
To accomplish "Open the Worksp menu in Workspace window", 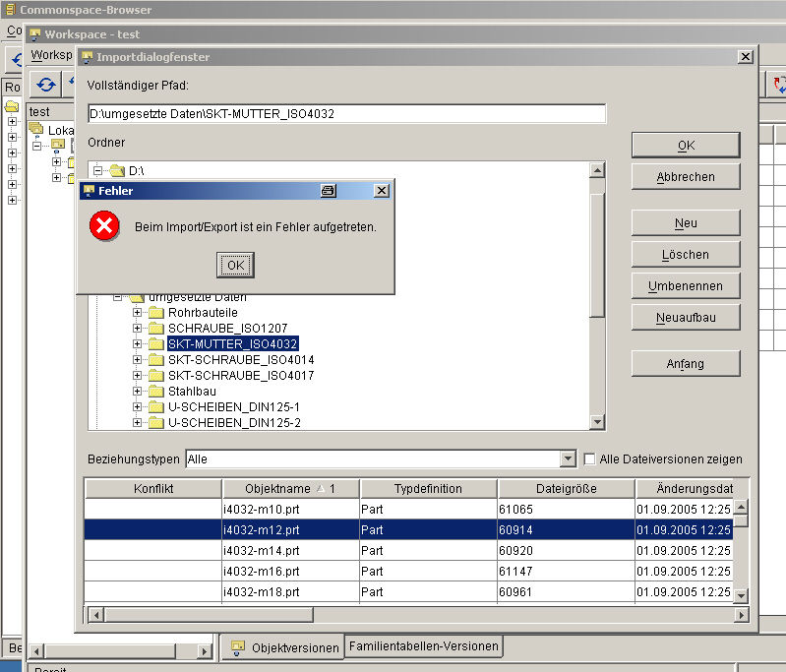I will click(x=51, y=55).
